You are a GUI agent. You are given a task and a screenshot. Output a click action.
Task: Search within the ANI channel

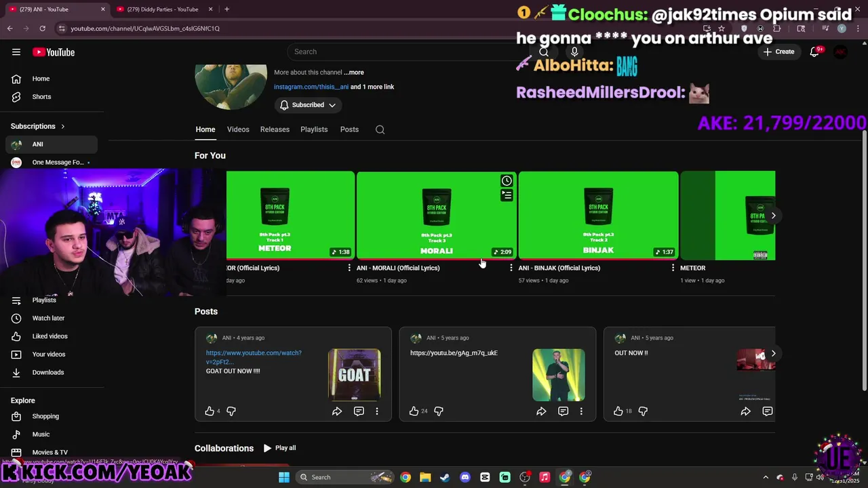coord(380,129)
